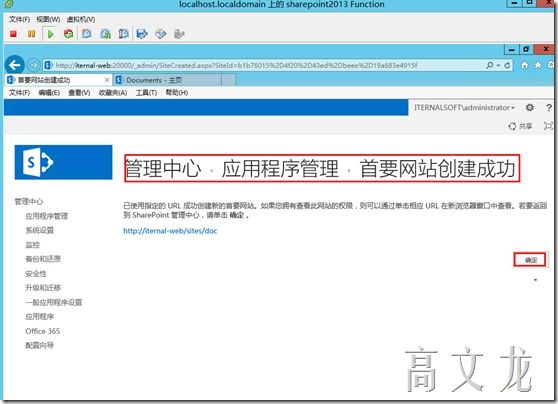Click the revert to snapshot toolbar icon

105,34
